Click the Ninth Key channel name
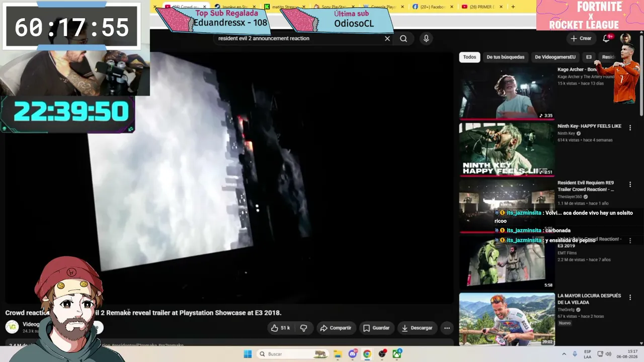The image size is (644, 362). coord(566,133)
